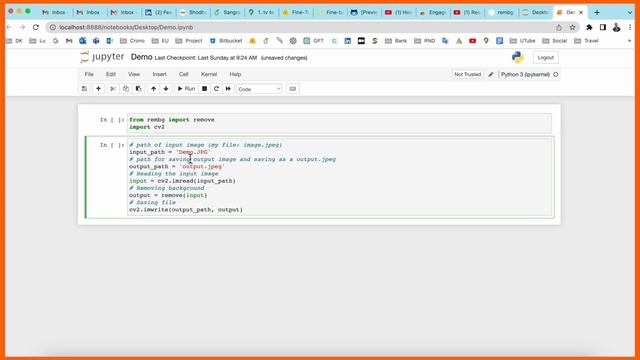Viewport: 640px width, 360px height.
Task: Click the Logout button
Action: coord(546,58)
